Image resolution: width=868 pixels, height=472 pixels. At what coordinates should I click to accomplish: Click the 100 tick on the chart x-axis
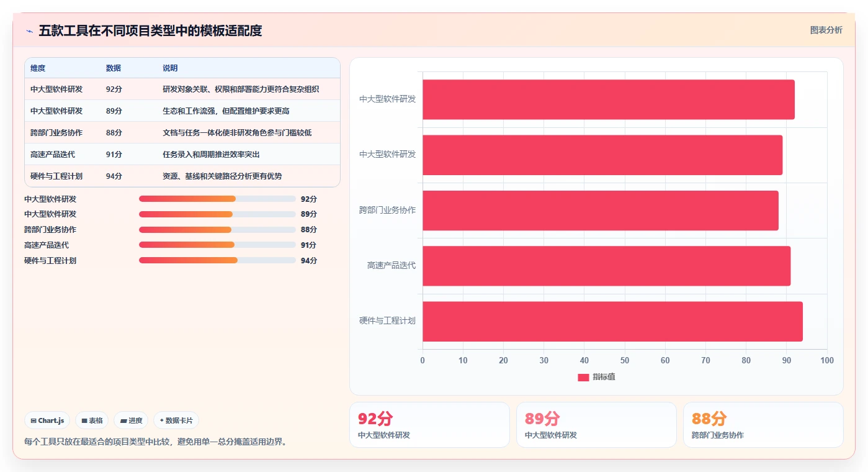pyautogui.click(x=826, y=361)
